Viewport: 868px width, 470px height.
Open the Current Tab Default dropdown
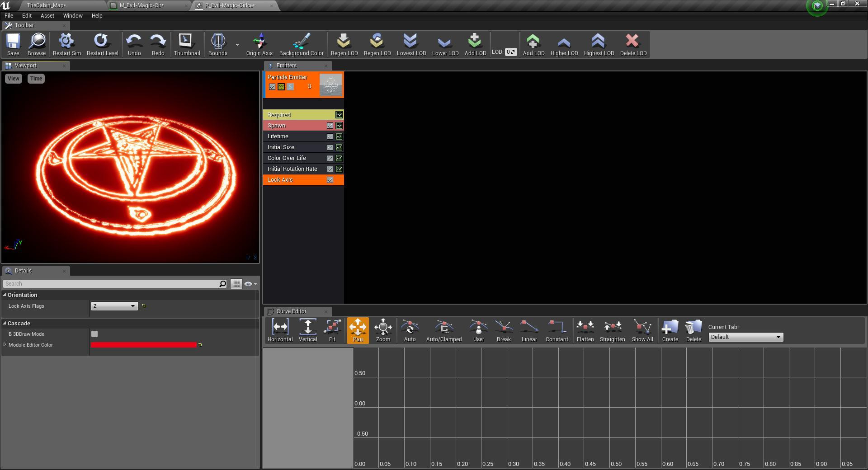point(745,337)
